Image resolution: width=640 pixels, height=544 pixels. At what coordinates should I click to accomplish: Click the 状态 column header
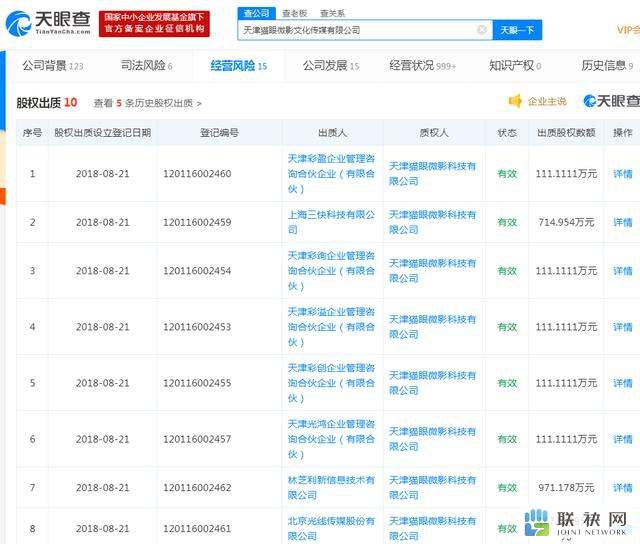pyautogui.click(x=507, y=133)
